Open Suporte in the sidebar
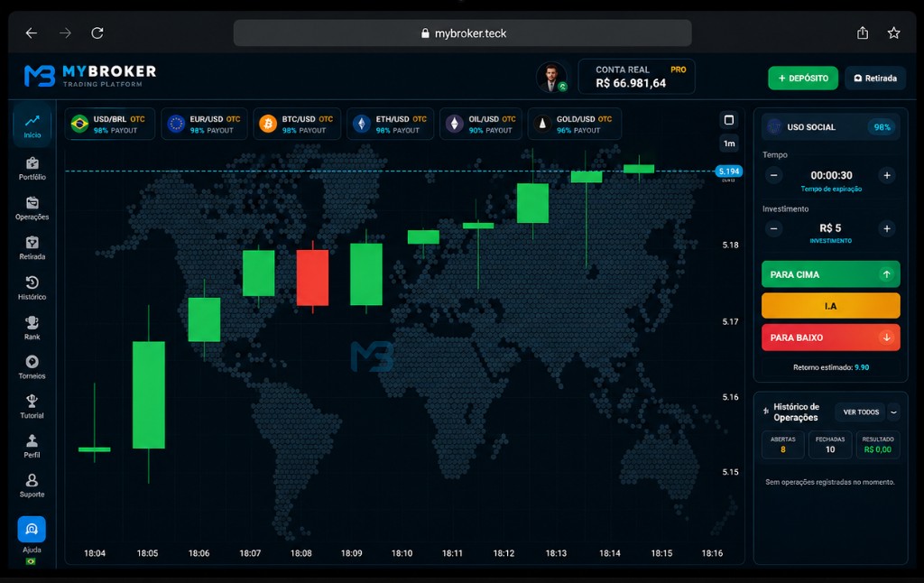 [32, 486]
